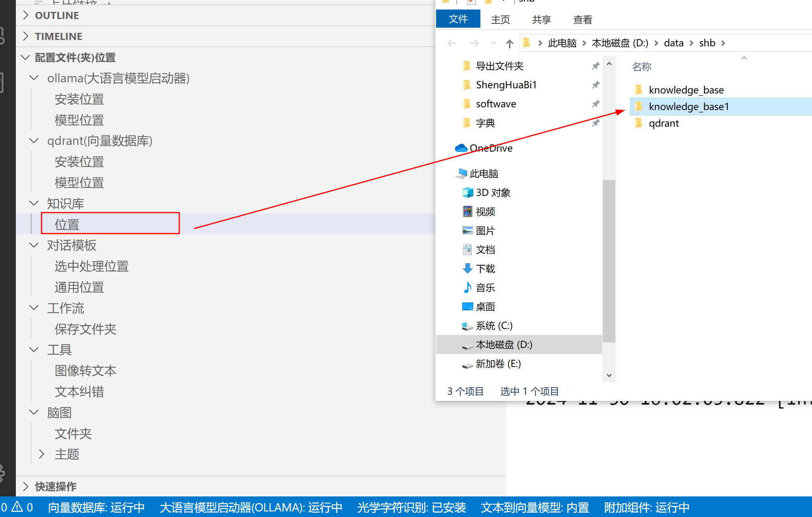Image resolution: width=812 pixels, height=517 pixels.
Task: Click the data breadcrumb in address bar
Action: 674,43
